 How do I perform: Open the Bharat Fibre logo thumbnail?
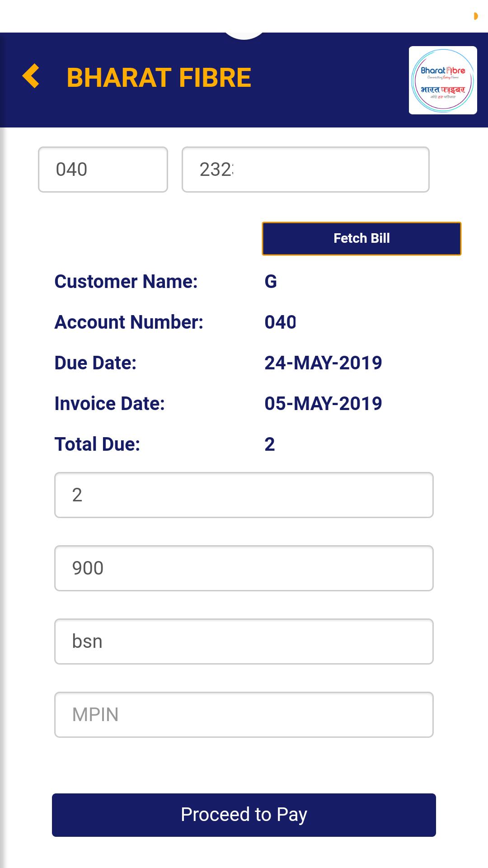tap(443, 80)
